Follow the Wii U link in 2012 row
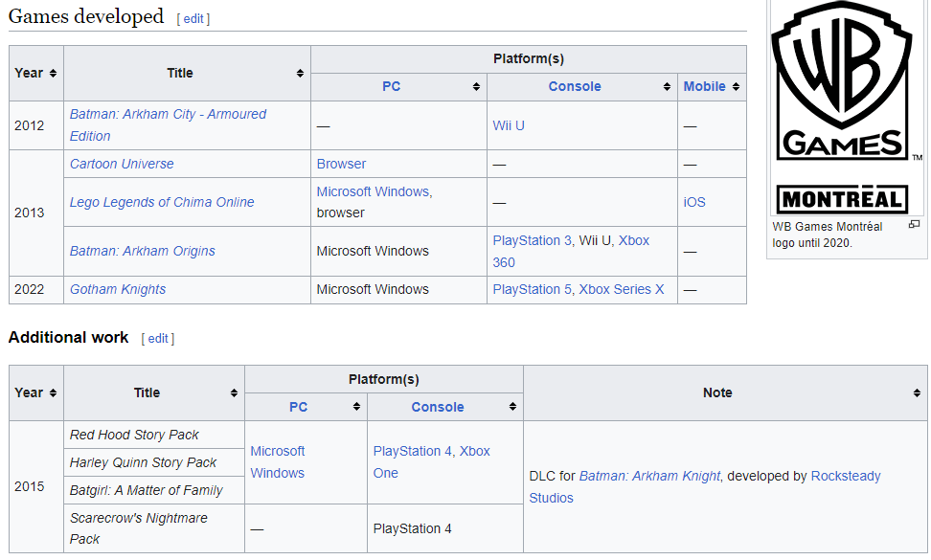Image resolution: width=931 pixels, height=560 pixels. pos(509,125)
